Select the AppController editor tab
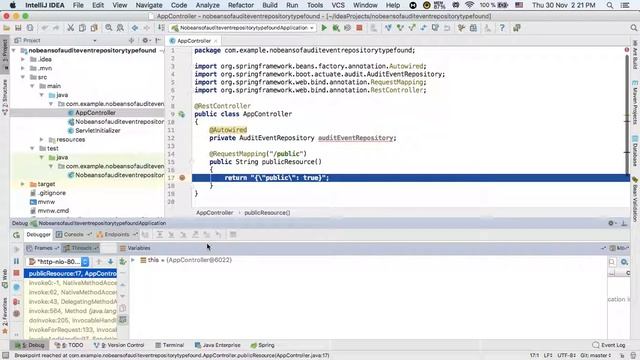This screenshot has width=640, height=360. coord(194,41)
